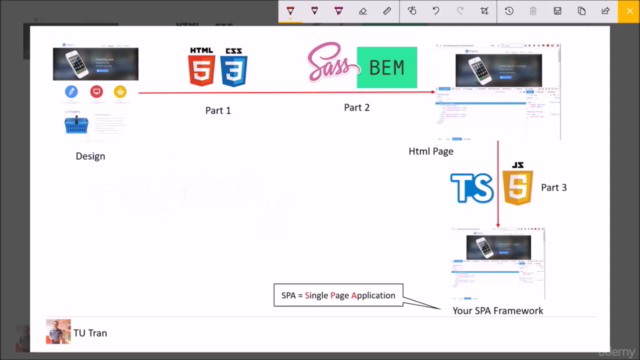Toggle touch writing mode
This screenshot has height=360, width=640.
tap(412, 11)
